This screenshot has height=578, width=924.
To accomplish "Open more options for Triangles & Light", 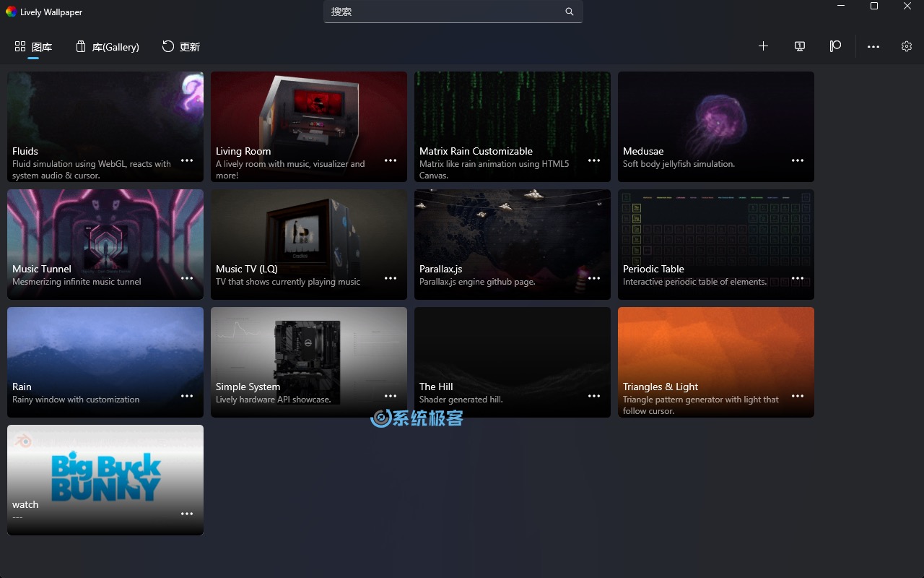I will coord(798,396).
